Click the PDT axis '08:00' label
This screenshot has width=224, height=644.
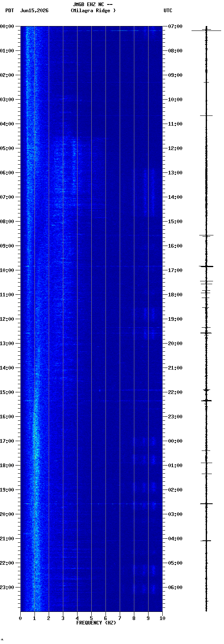coord(7,222)
